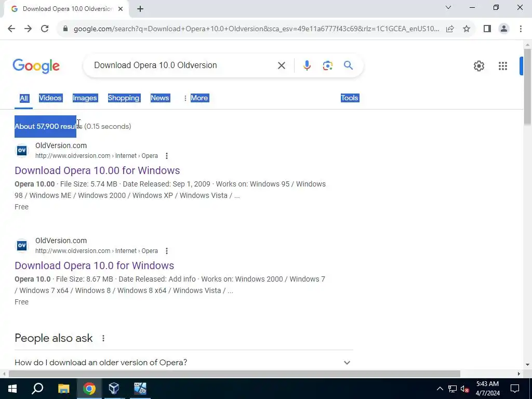The width and height of the screenshot is (532, 399).
Task: Search by image with Google Lens icon
Action: (327, 65)
